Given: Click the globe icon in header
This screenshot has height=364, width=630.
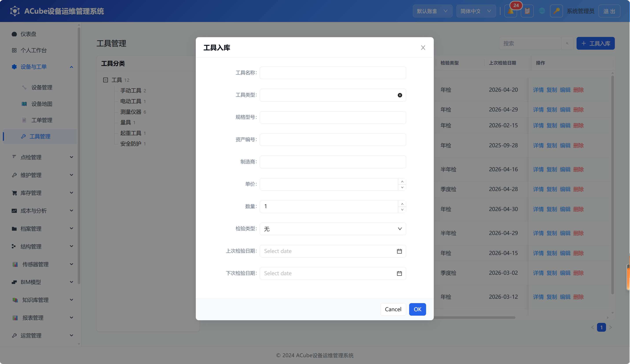Looking at the screenshot, I should [542, 11].
